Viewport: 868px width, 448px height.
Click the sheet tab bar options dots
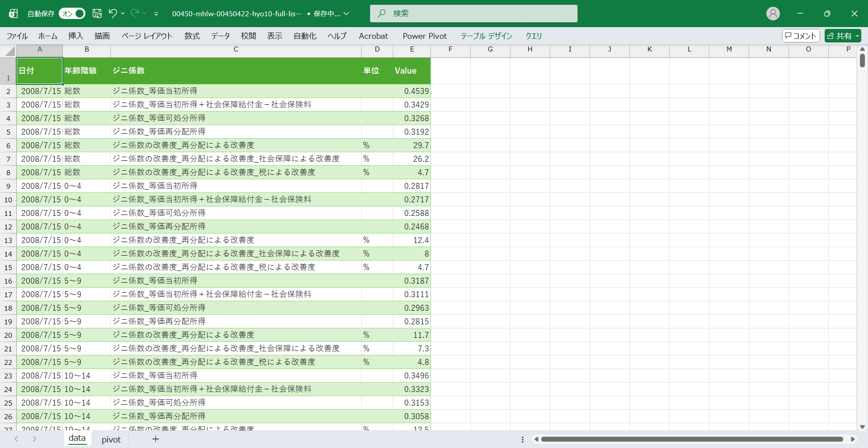coord(523,439)
